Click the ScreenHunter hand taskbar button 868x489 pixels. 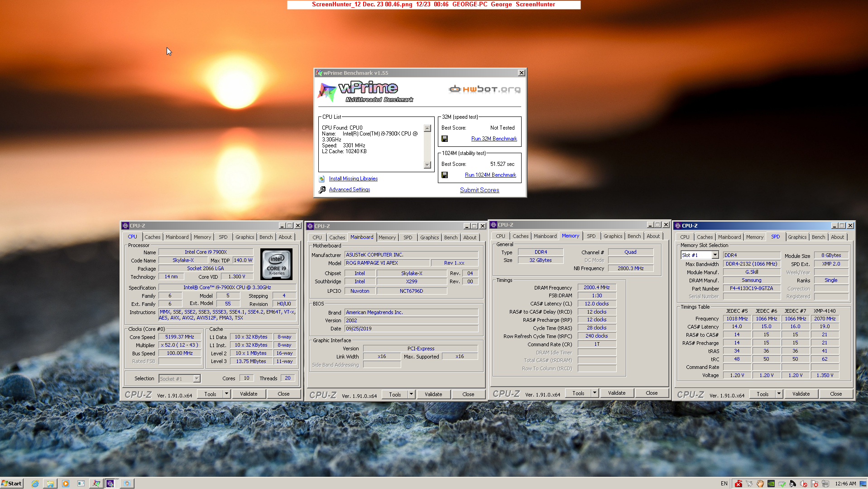(127, 484)
